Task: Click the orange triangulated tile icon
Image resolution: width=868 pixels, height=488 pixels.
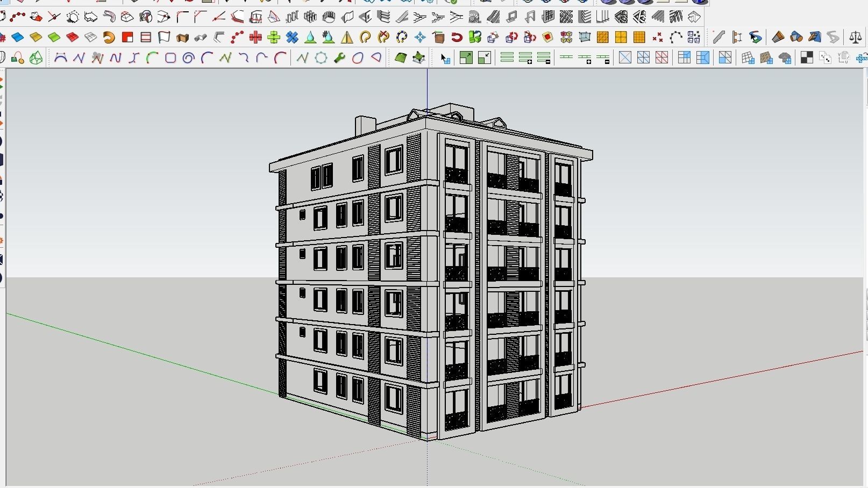Action: click(603, 38)
